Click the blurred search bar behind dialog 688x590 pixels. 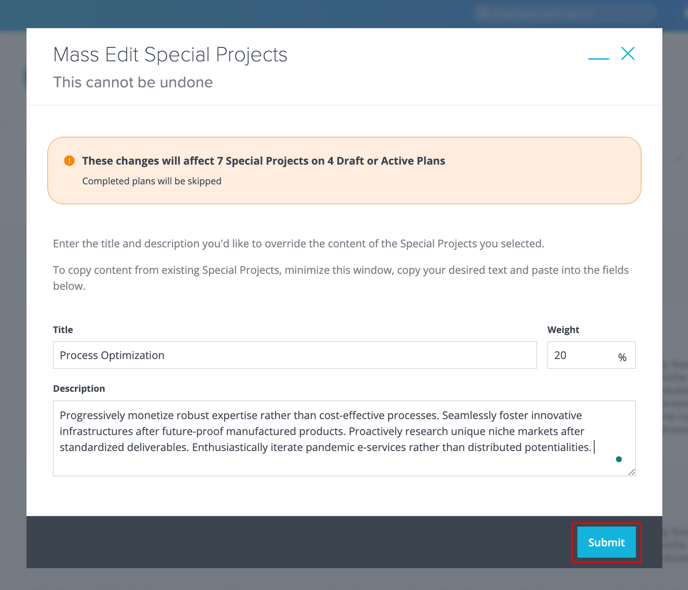(x=565, y=14)
